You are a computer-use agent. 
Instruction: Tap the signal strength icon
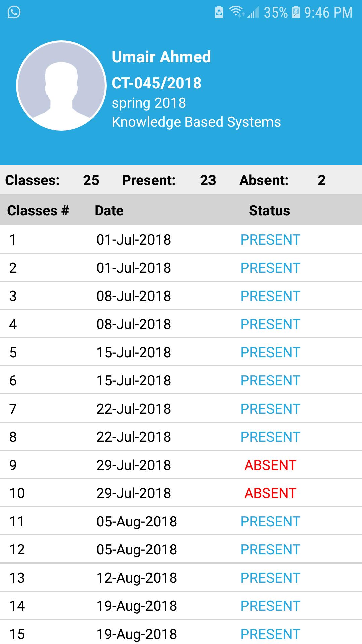tap(254, 13)
